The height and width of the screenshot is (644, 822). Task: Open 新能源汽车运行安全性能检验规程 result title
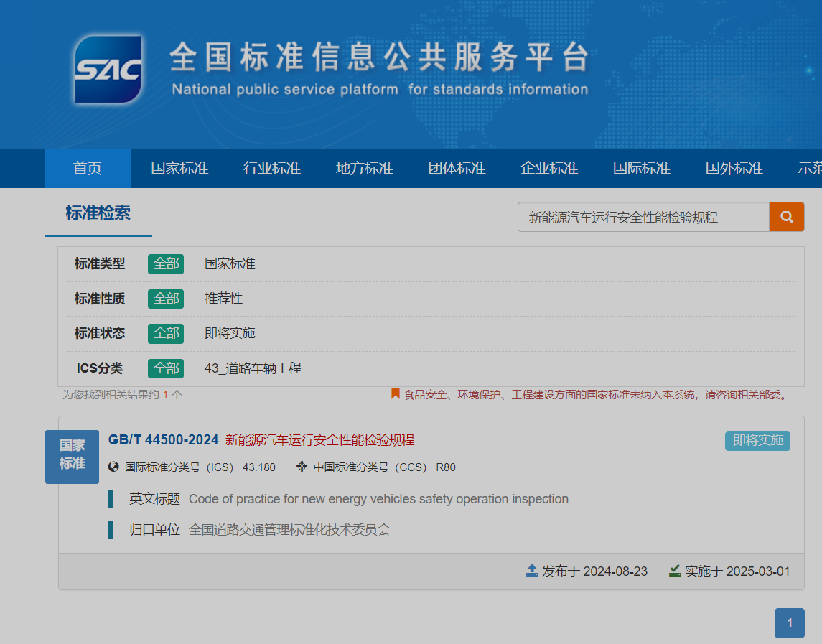coord(319,440)
